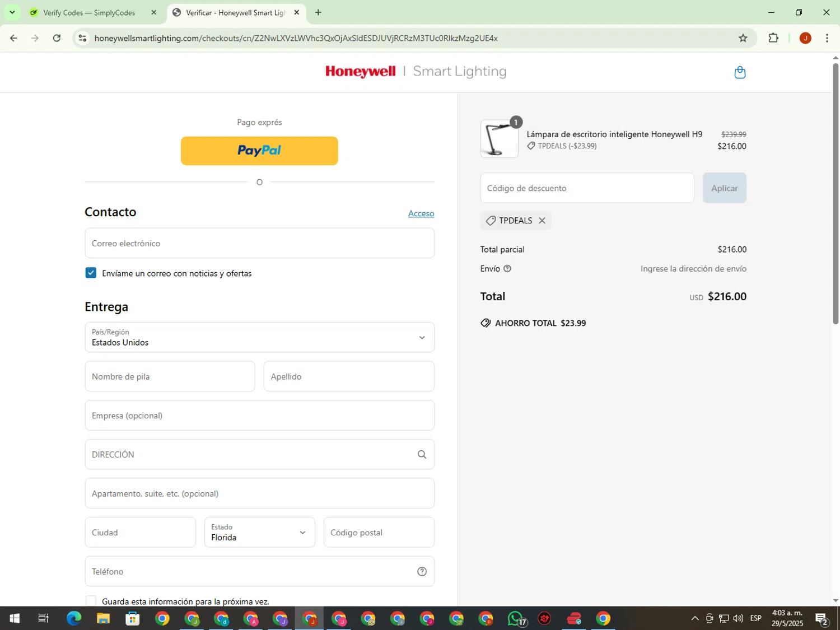This screenshot has height=630, width=840.
Task: Open the shopping bag cart icon
Action: 740,72
